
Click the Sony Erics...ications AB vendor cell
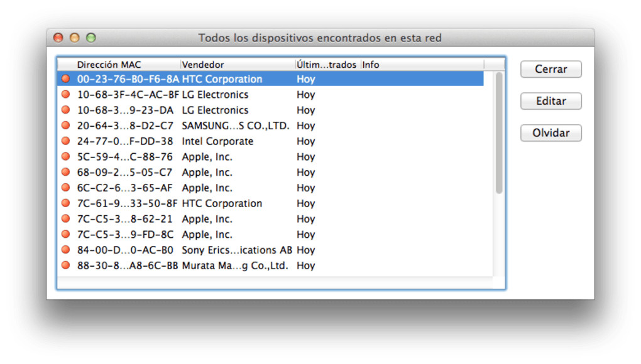(x=237, y=250)
